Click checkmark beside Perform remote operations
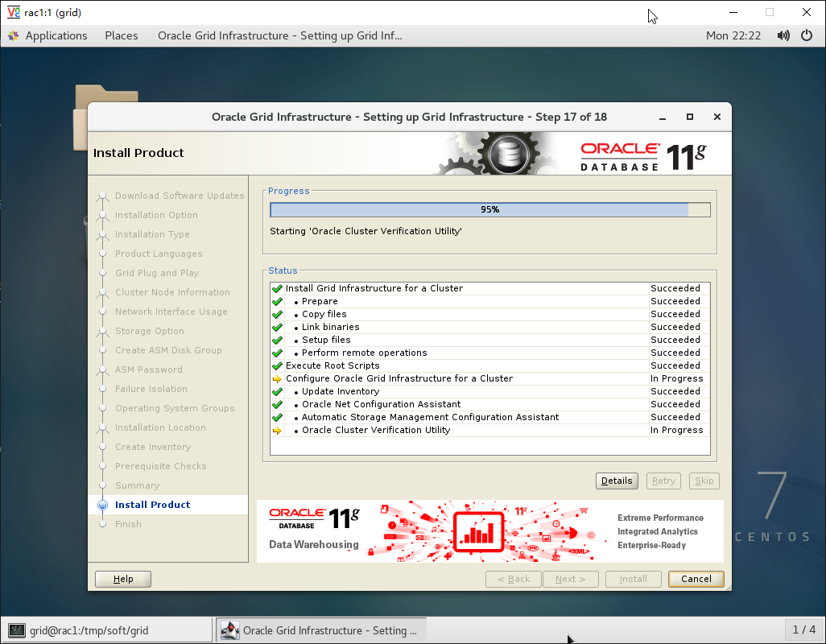 (x=277, y=353)
